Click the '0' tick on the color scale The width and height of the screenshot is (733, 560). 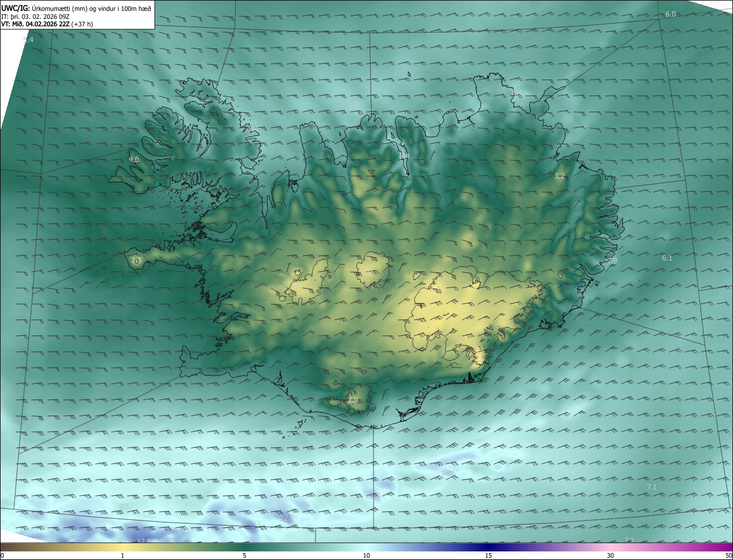(x=2, y=555)
